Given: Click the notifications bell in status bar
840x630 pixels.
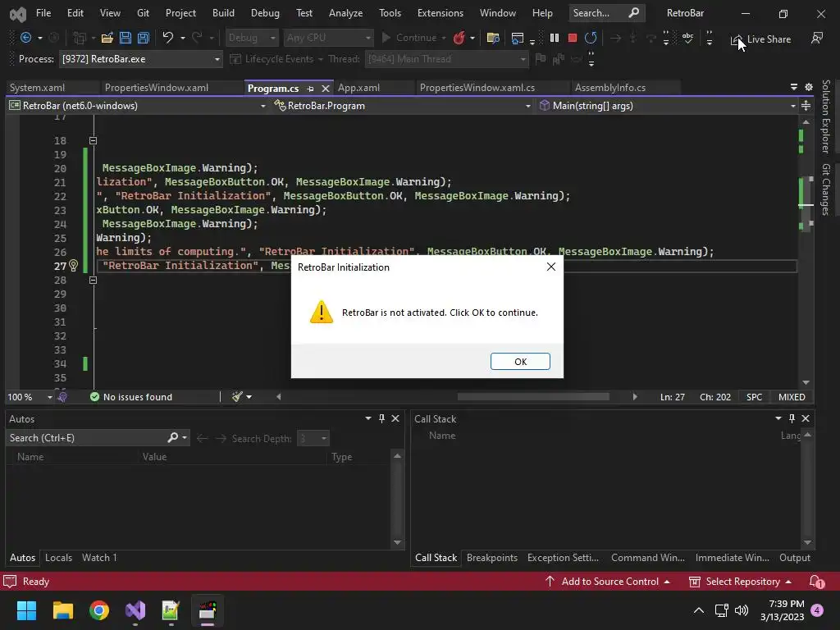Looking at the screenshot, I should tap(816, 582).
